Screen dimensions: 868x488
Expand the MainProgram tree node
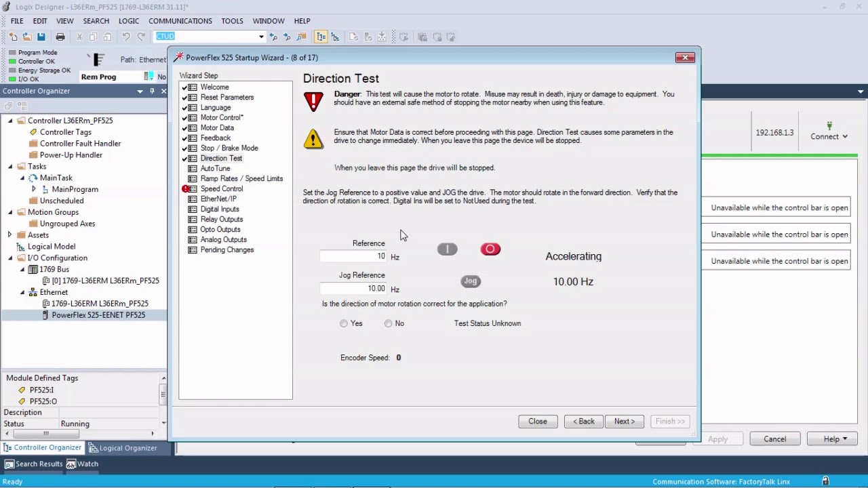(x=34, y=189)
